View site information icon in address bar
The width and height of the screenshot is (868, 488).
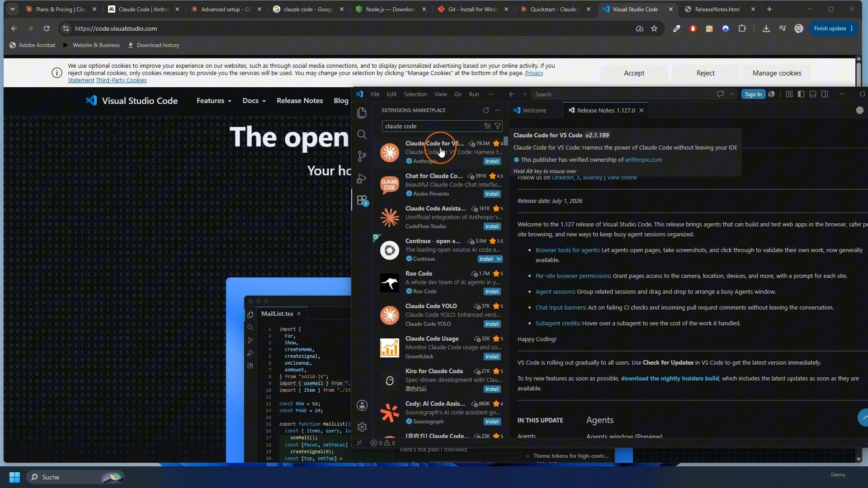coord(66,28)
